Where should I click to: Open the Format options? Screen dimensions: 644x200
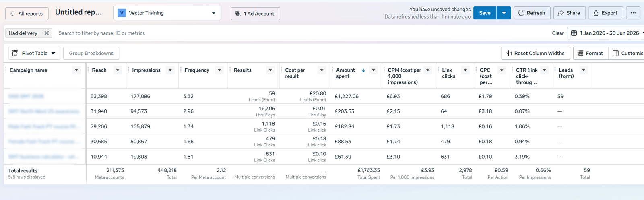tap(590, 53)
